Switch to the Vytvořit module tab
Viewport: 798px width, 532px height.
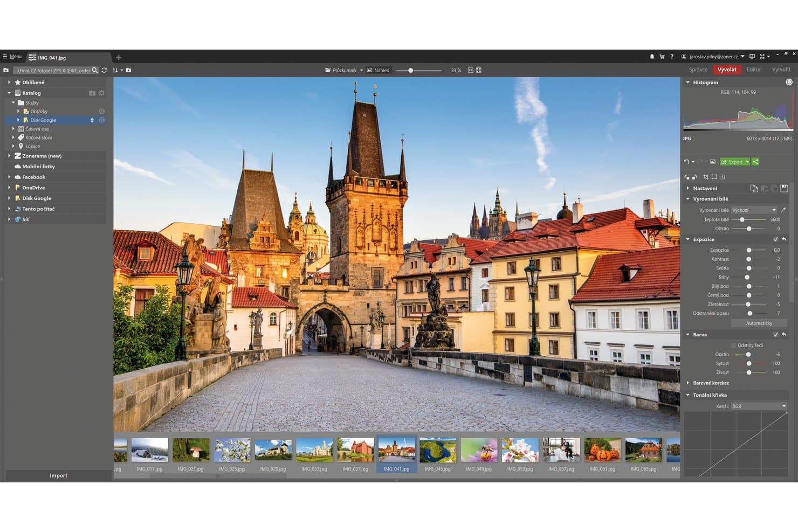781,70
